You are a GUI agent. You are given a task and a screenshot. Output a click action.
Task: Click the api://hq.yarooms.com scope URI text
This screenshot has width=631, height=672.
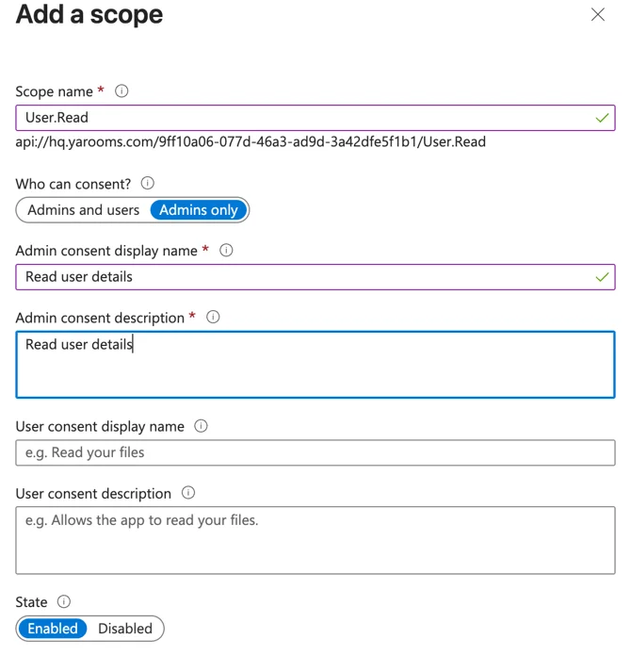tap(251, 142)
